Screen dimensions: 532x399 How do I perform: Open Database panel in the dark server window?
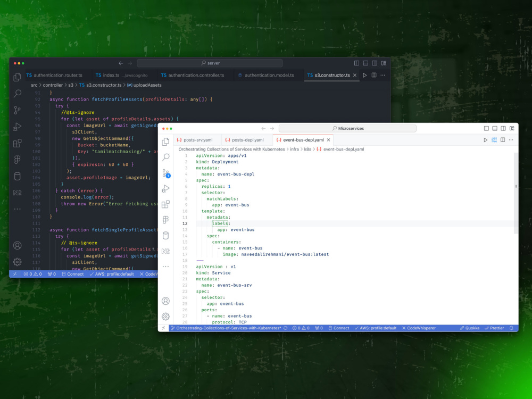pyautogui.click(x=18, y=176)
